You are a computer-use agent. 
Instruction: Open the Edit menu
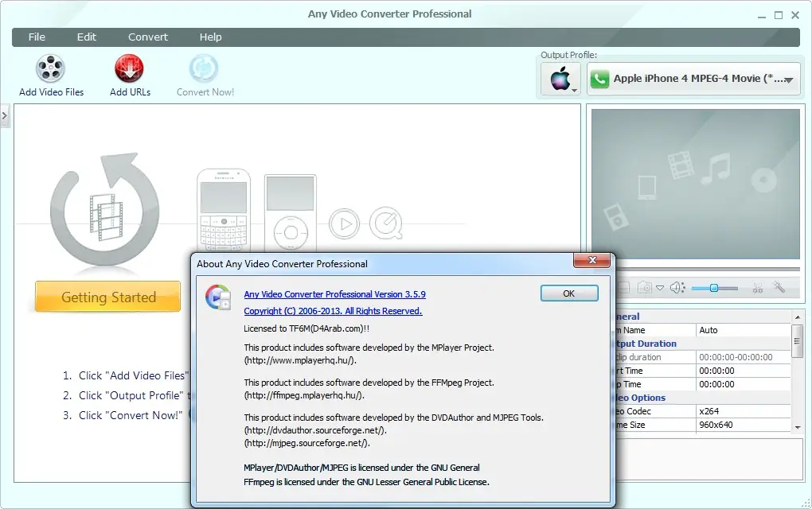pos(87,37)
